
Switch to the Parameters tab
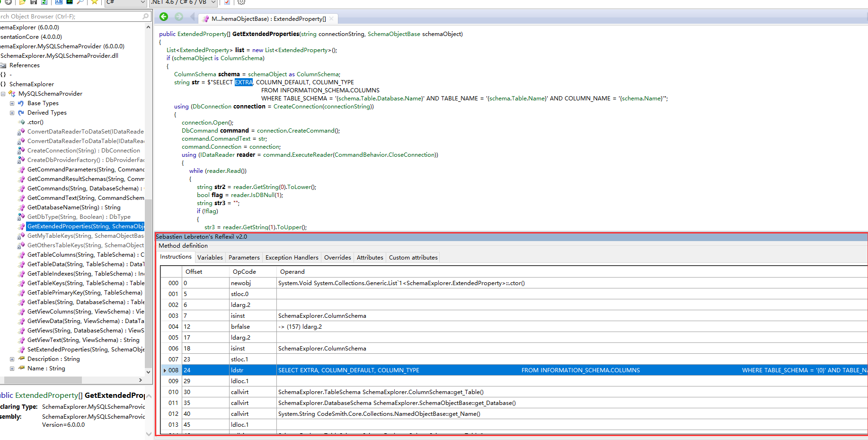244,258
